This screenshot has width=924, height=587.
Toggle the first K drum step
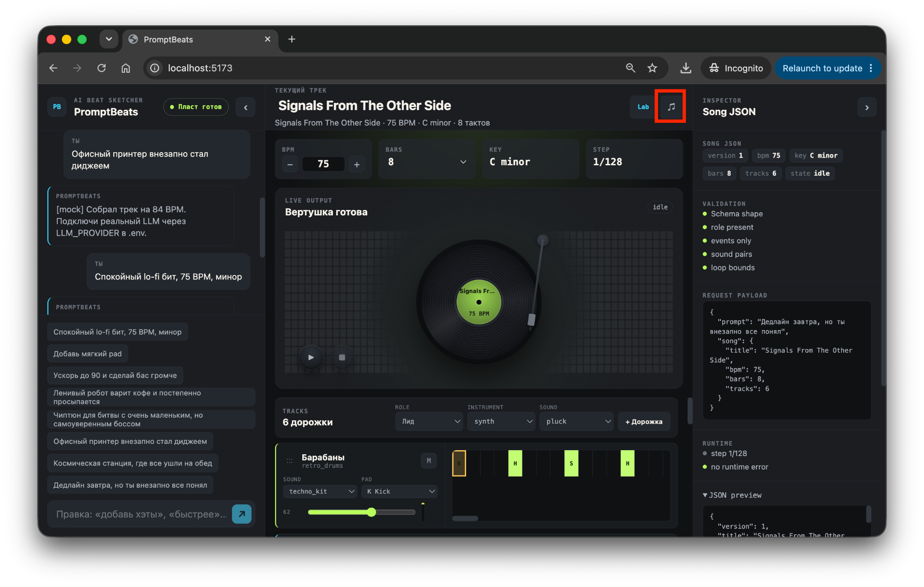[459, 463]
